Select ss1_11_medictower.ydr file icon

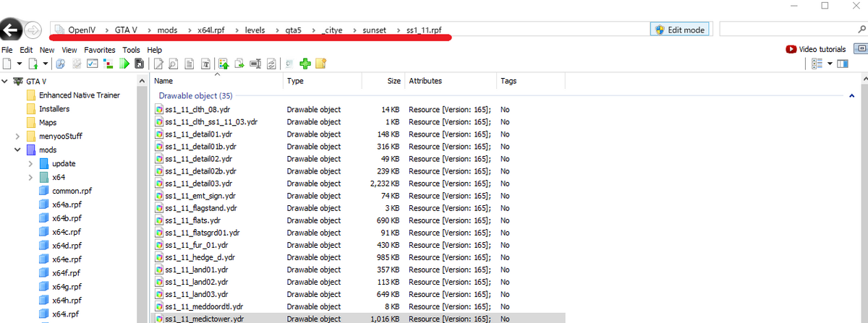(159, 318)
